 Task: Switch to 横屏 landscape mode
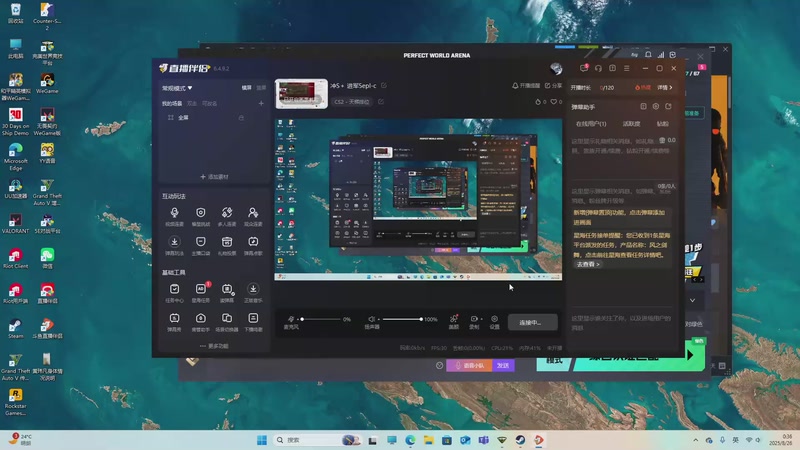pos(246,88)
